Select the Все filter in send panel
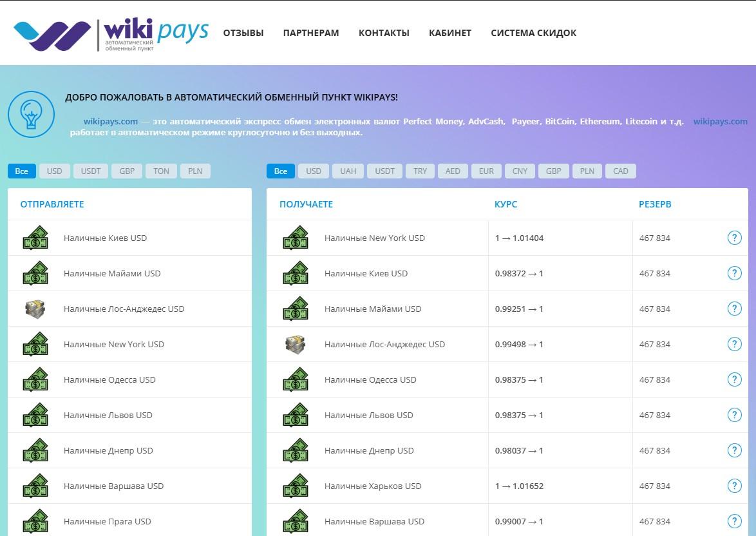 (22, 171)
